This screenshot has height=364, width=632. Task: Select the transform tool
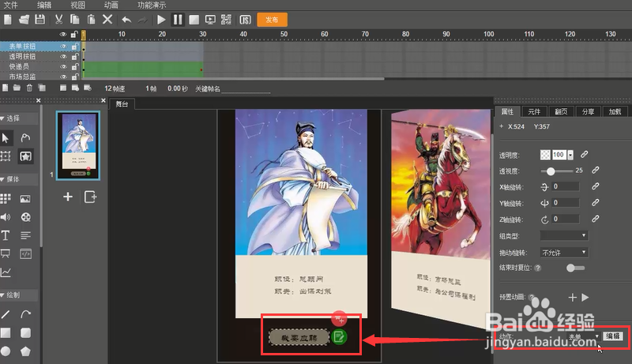click(x=6, y=156)
